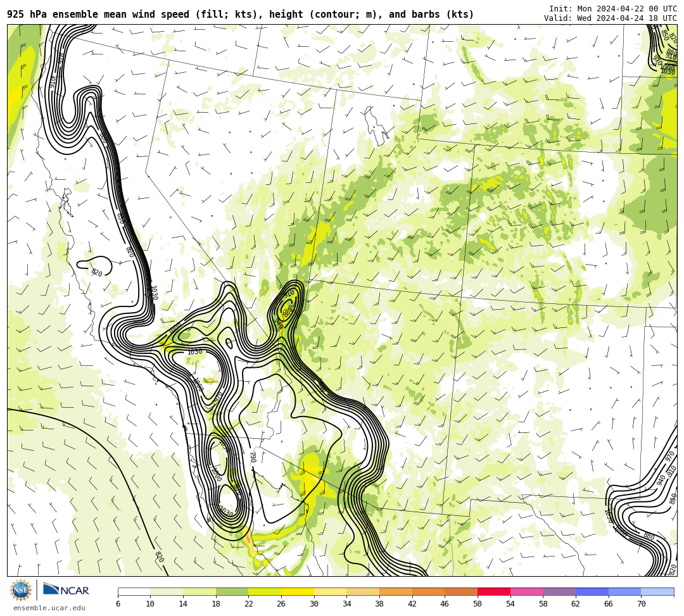This screenshot has width=684, height=616.
Task: Pick the pale 10–14 kts colorbar segment
Action: (x=167, y=591)
